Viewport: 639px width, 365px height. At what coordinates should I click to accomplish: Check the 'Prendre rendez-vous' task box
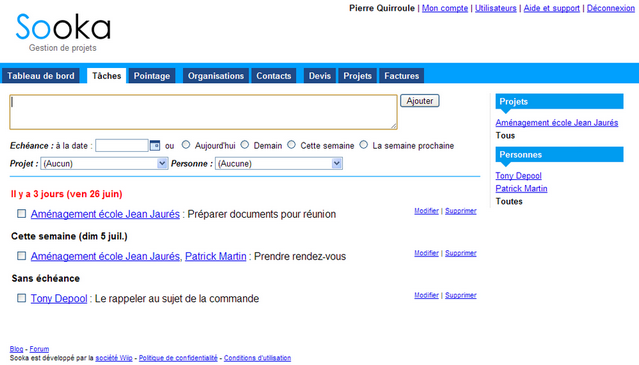[21, 256]
